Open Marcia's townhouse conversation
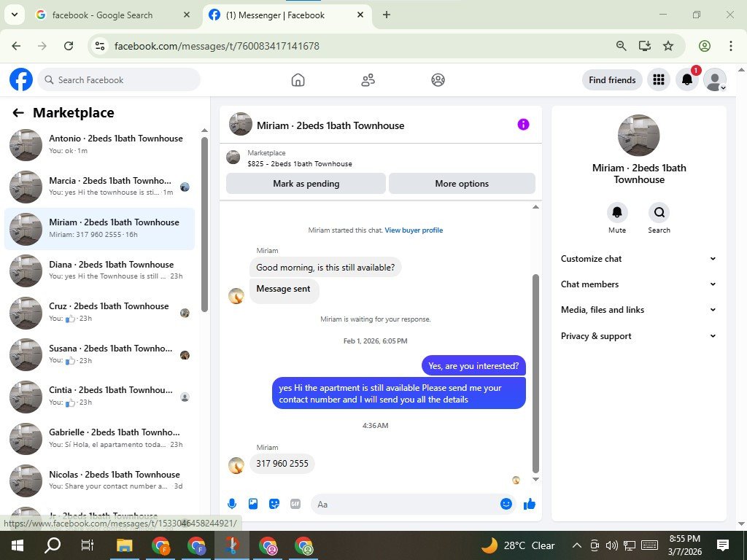The height and width of the screenshot is (560, 747). tap(100, 187)
